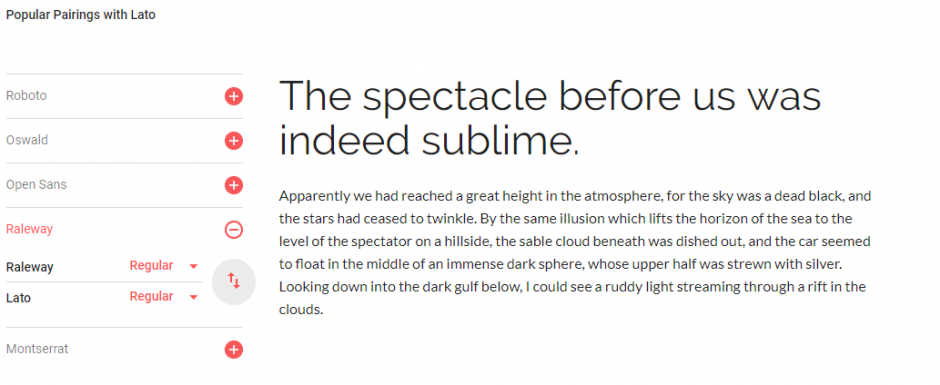The width and height of the screenshot is (940, 385).
Task: Choose the Open Sans pairing label
Action: coord(37,185)
